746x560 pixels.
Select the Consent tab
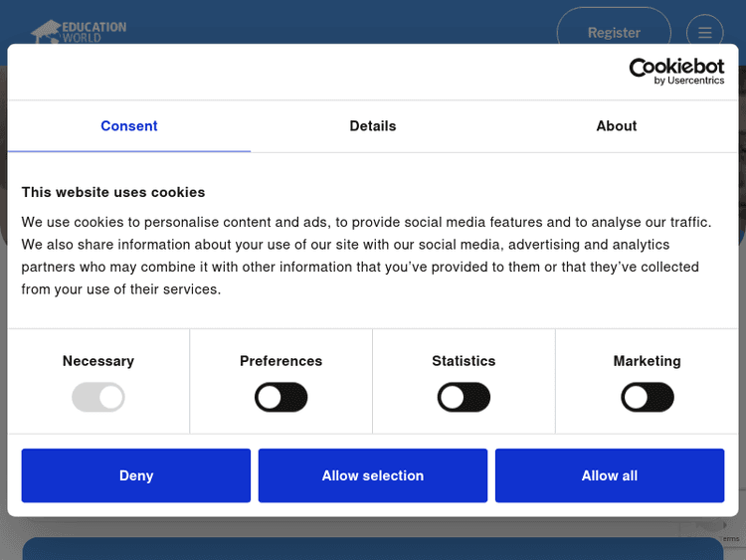coord(129,126)
